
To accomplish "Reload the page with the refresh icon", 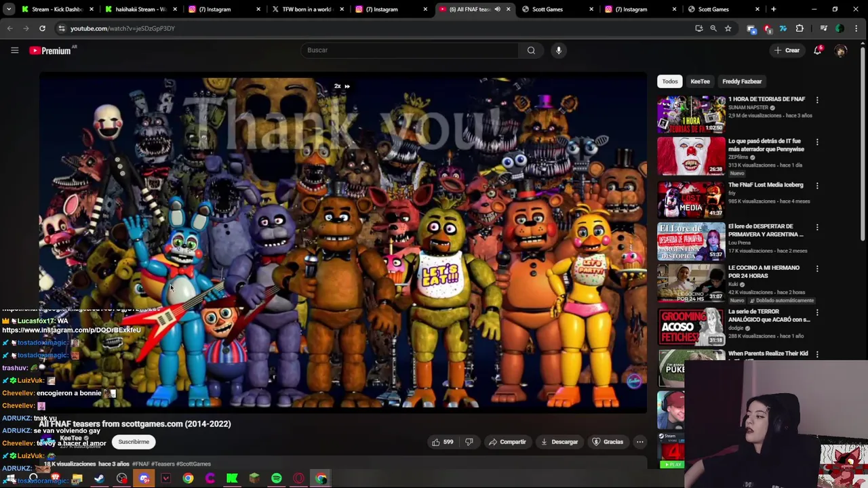I will (x=42, y=28).
